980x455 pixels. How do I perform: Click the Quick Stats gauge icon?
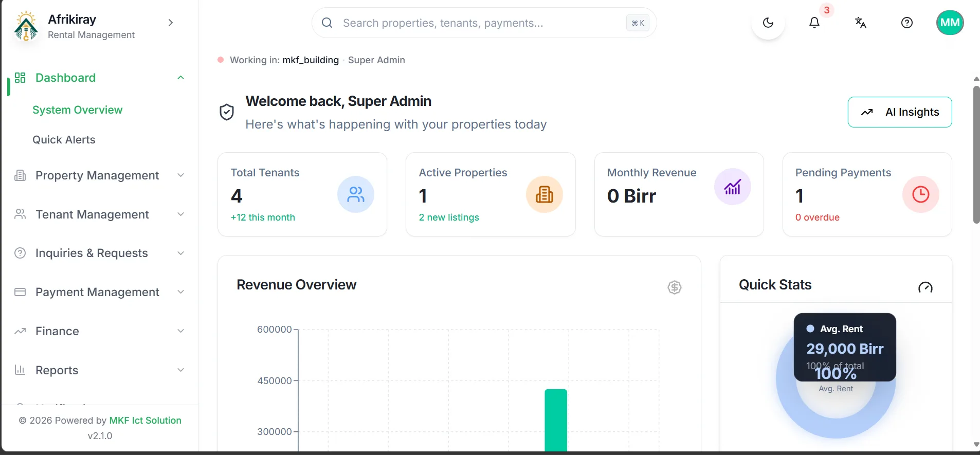[925, 287]
